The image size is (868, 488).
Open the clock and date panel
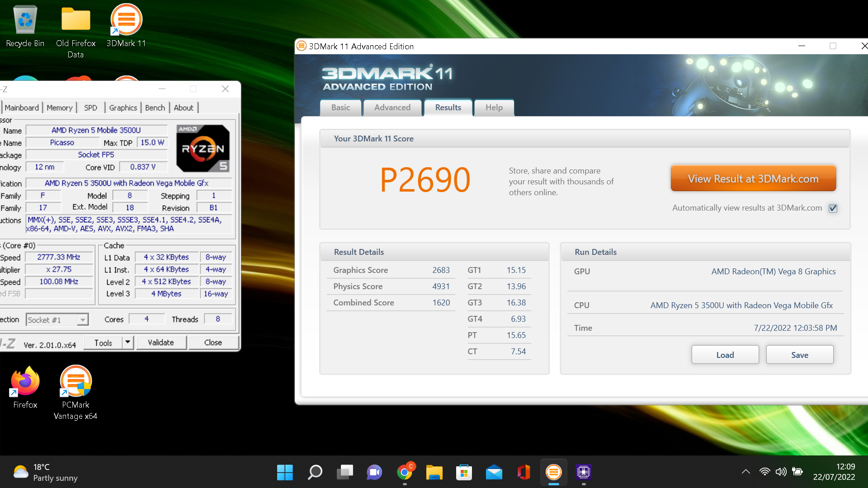834,472
